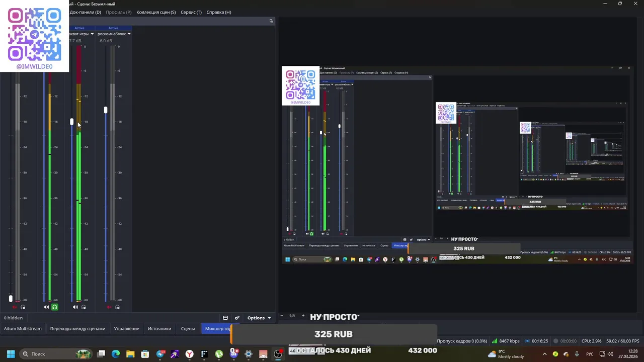Mute the Захват игры channel speaker
Screen dimensions: 644x362
(75, 307)
